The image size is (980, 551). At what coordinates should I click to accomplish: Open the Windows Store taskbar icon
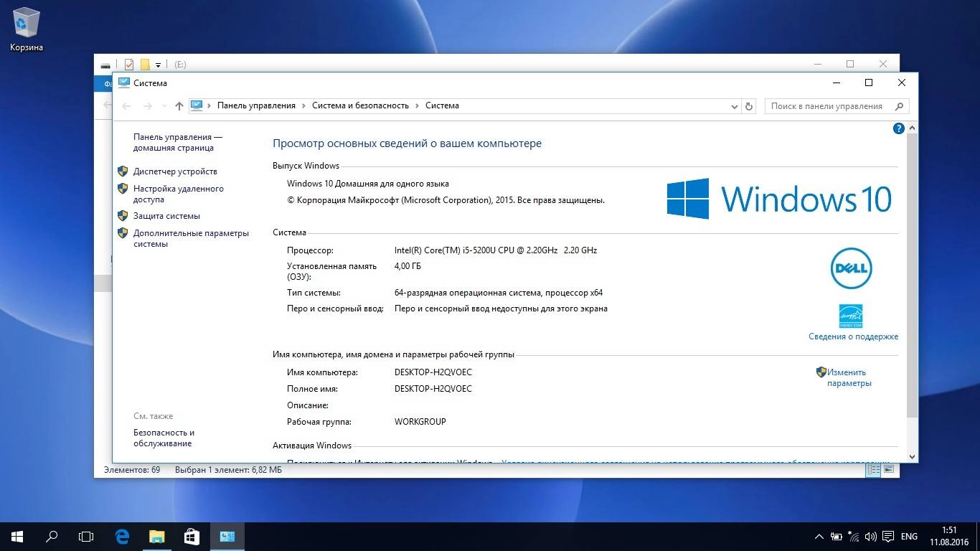tap(191, 536)
